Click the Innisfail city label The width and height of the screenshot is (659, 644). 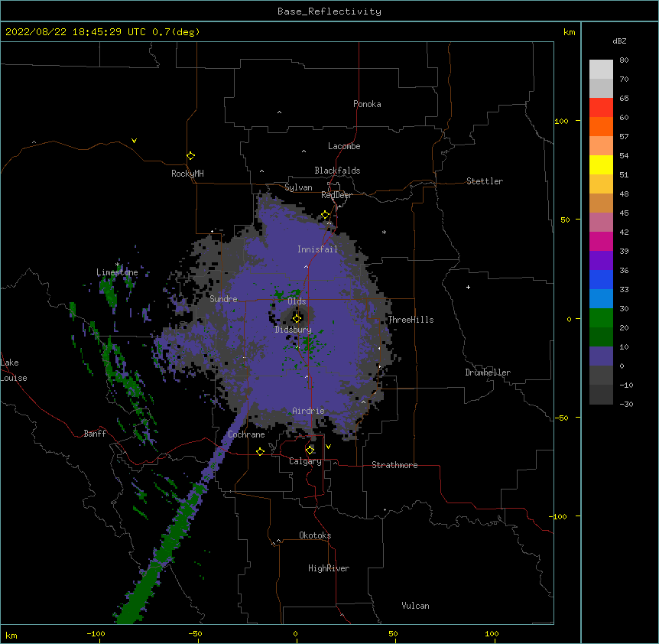pos(317,249)
